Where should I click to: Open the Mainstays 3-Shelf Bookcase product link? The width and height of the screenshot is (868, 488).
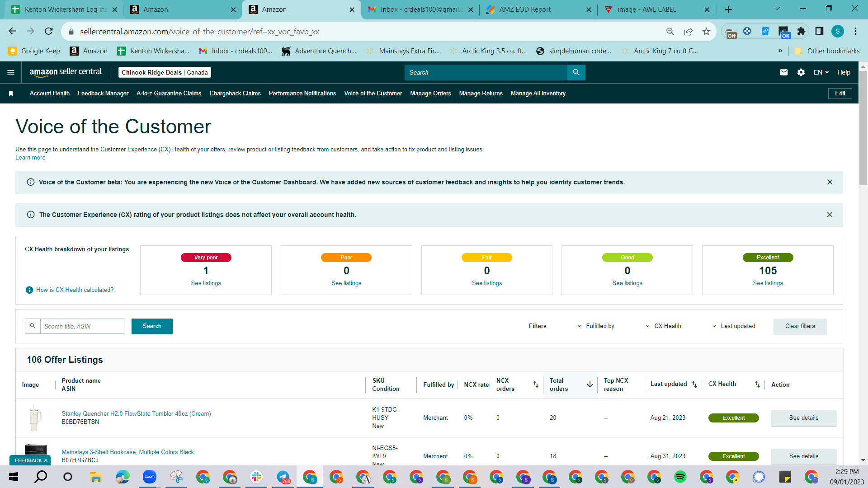pyautogui.click(x=127, y=452)
